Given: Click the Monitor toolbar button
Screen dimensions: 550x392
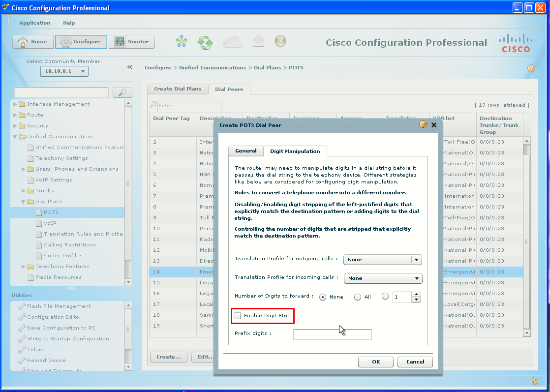Looking at the screenshot, I should pyautogui.click(x=131, y=42).
